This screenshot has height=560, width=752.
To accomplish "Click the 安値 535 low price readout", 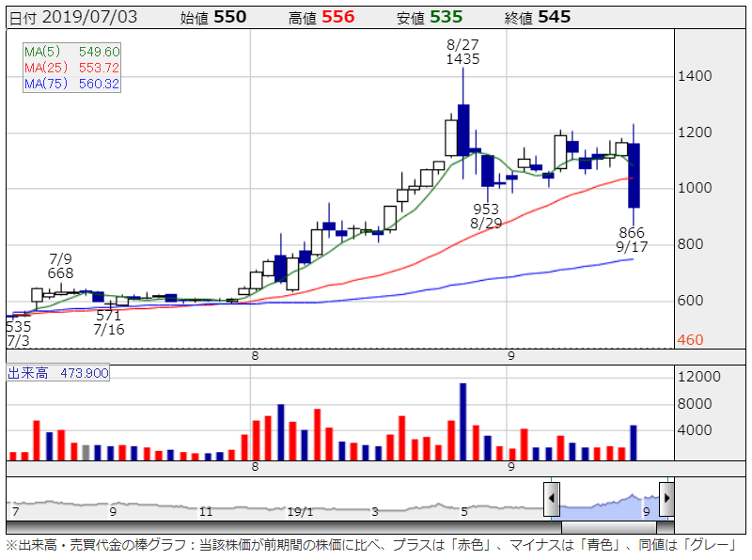I will coord(430,17).
